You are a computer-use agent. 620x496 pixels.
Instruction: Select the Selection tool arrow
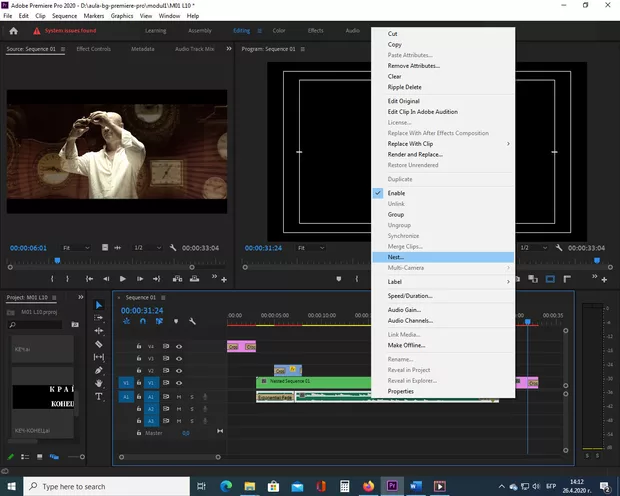(99, 305)
